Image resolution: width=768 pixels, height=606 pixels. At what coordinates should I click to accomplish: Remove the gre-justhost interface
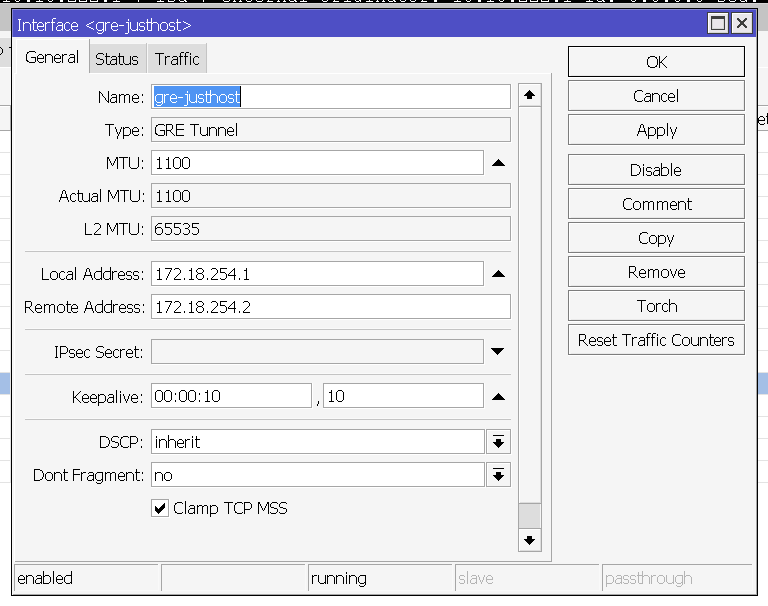(656, 272)
